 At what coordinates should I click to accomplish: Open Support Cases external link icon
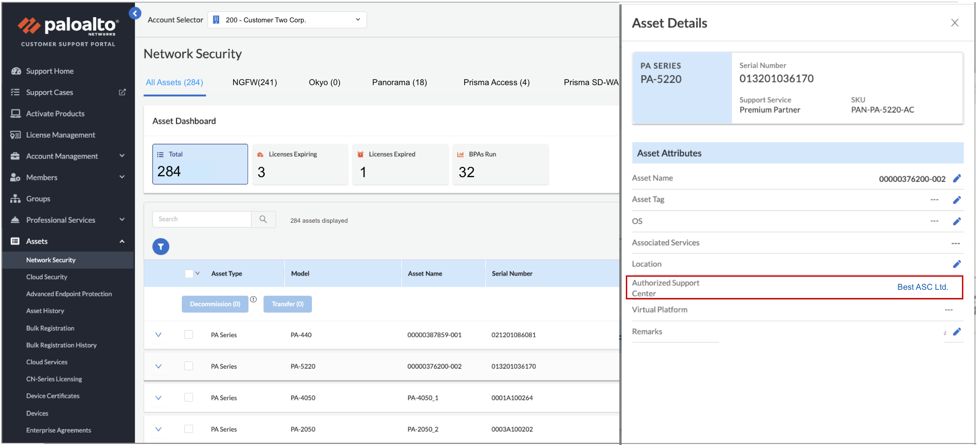coord(122,92)
